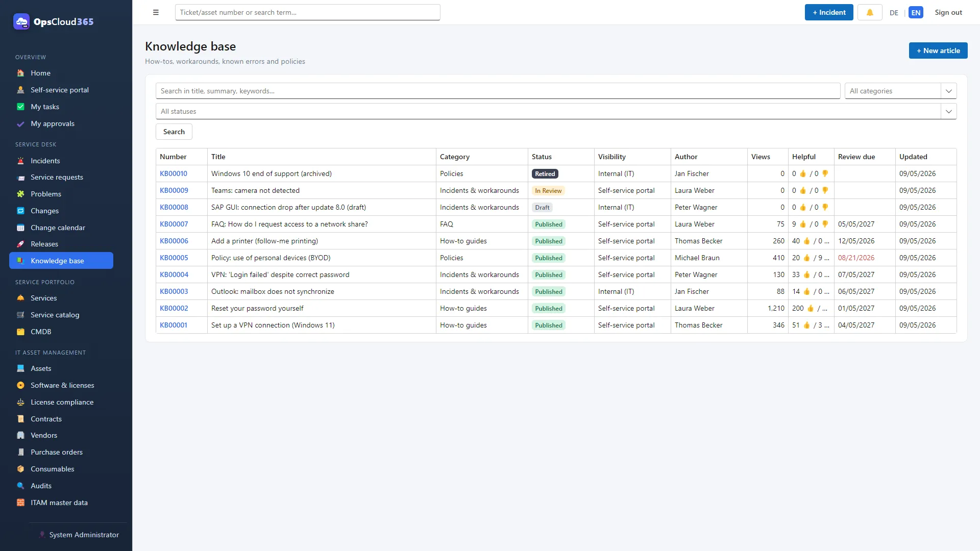Click the Service catalog icon
980x551 pixels.
click(x=20, y=315)
